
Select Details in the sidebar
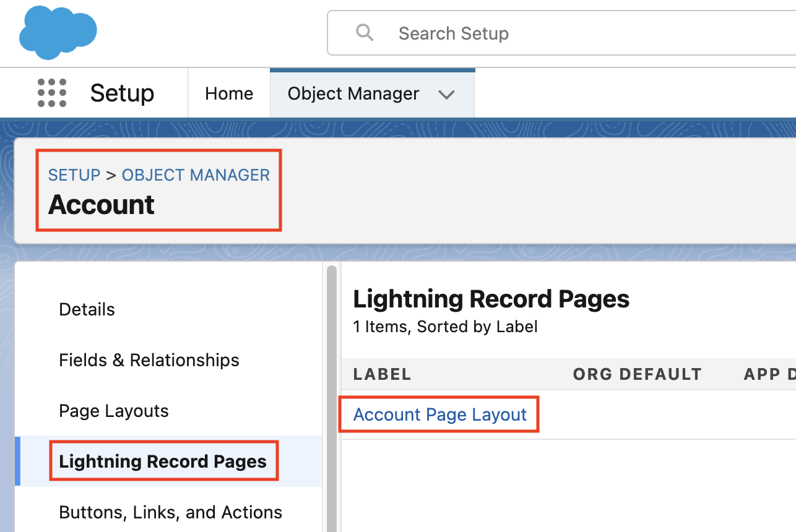tap(87, 309)
